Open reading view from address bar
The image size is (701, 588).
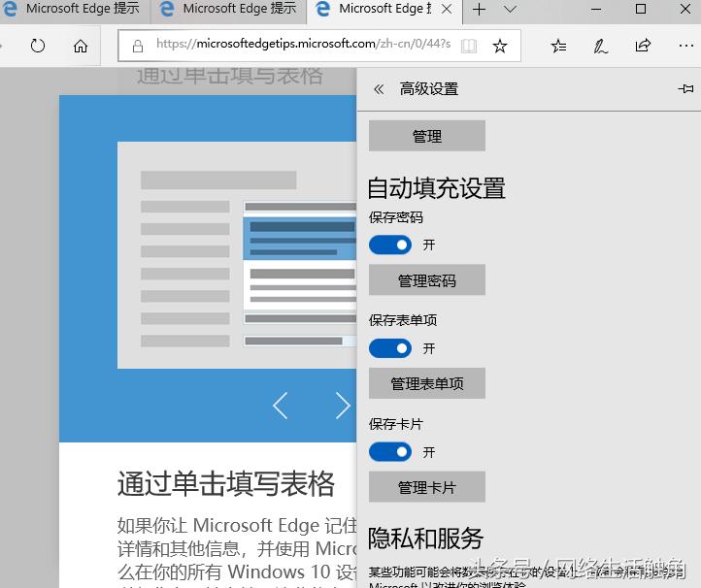pos(469,46)
